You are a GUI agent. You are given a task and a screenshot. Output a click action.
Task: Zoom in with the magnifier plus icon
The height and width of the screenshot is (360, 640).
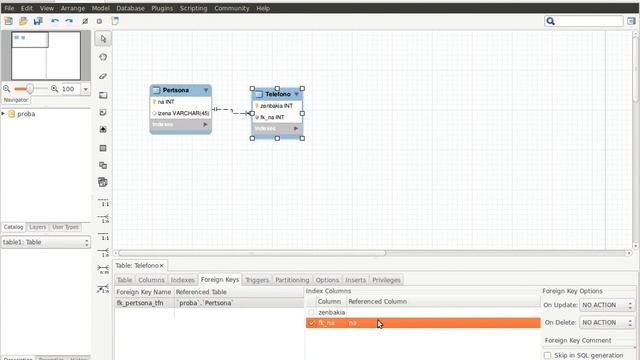pos(54,89)
